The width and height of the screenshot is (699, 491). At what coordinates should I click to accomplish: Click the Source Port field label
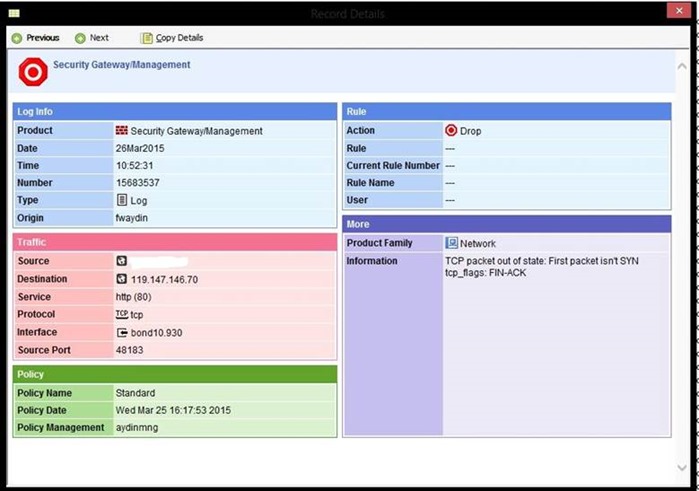tap(44, 350)
